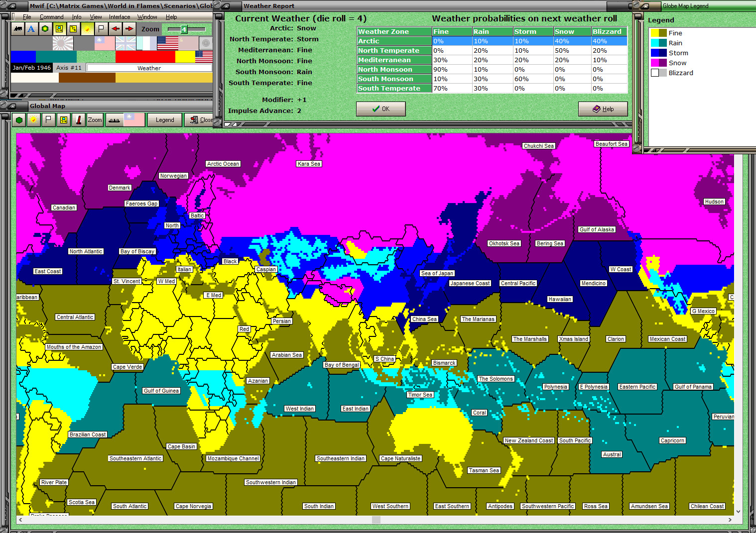This screenshot has height=533, width=756.
Task: Click the Help button in Weather Report
Action: [603, 109]
